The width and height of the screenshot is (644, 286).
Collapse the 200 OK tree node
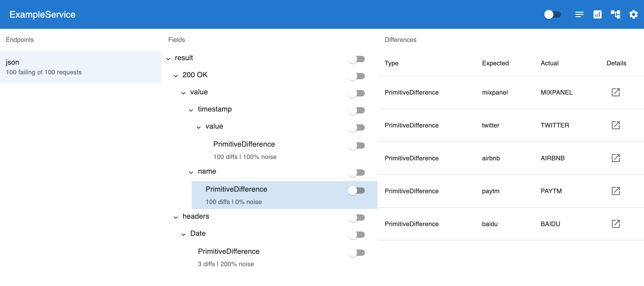(176, 76)
